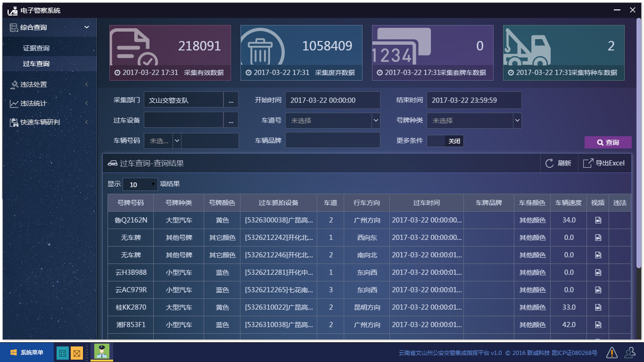Viewport: 644px width, 362px height.
Task: Open 快速车辆研判 sidebar menu
Action: 49,122
